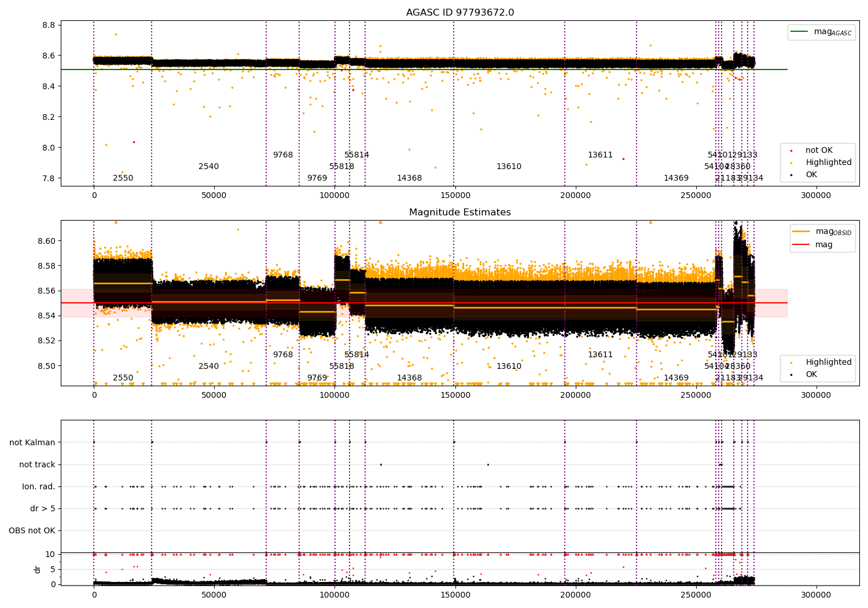Click obsid label '2540' in Magnitude Estimates plot

click(209, 367)
